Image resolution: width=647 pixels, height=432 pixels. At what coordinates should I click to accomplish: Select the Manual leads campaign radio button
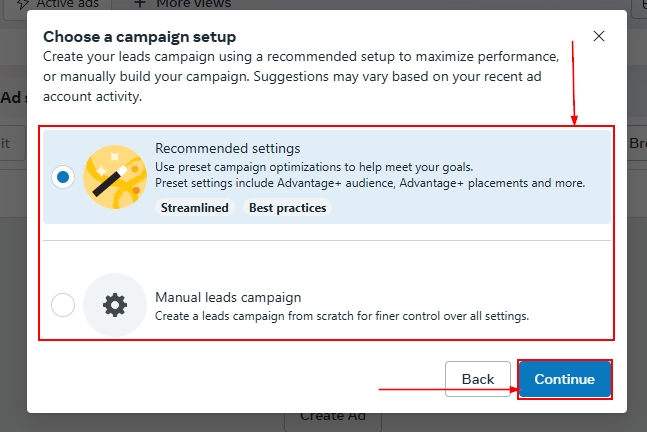tap(63, 305)
